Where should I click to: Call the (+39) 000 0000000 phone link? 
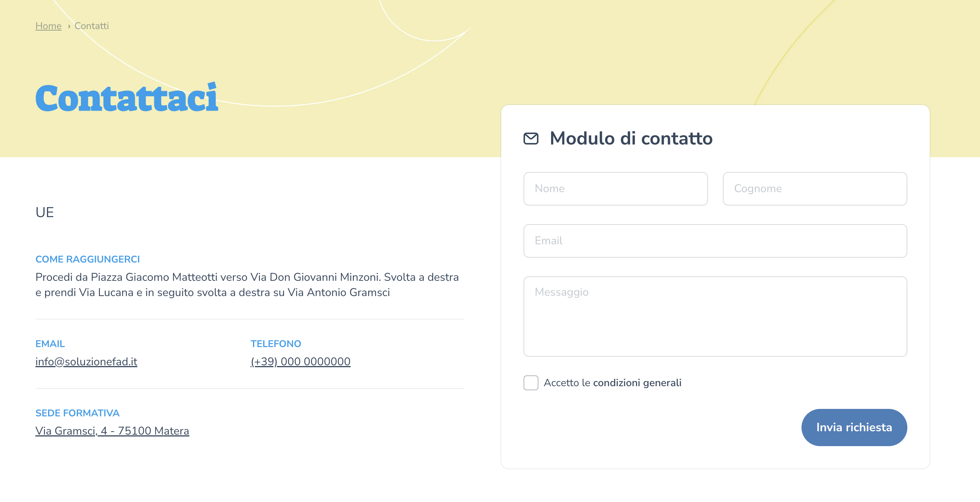(x=300, y=361)
